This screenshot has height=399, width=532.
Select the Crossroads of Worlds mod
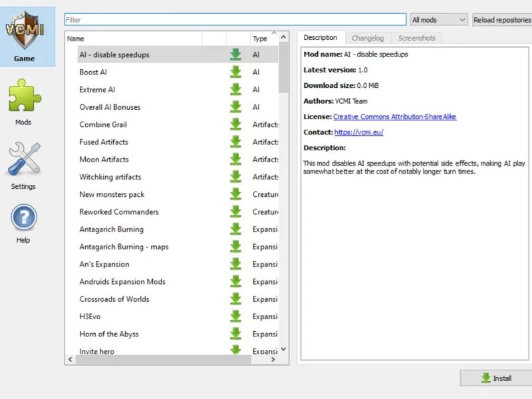[178, 299]
